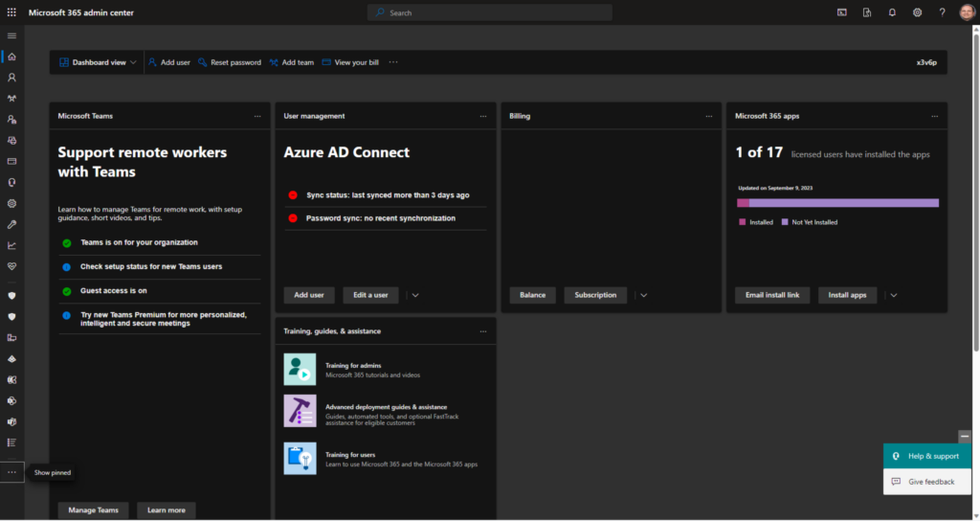The image size is (980, 521).
Task: Click Reset password in the toolbar
Action: tap(230, 62)
